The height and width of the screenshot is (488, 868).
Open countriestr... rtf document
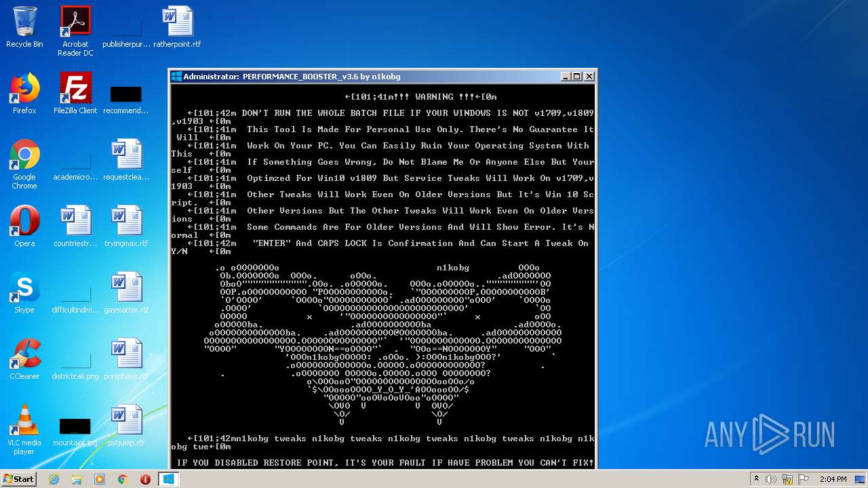pyautogui.click(x=75, y=226)
